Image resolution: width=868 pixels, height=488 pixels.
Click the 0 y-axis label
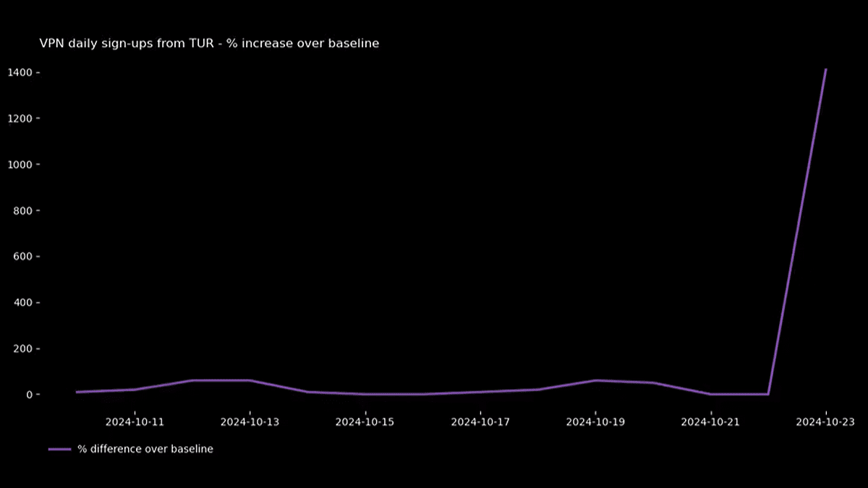pyautogui.click(x=27, y=395)
